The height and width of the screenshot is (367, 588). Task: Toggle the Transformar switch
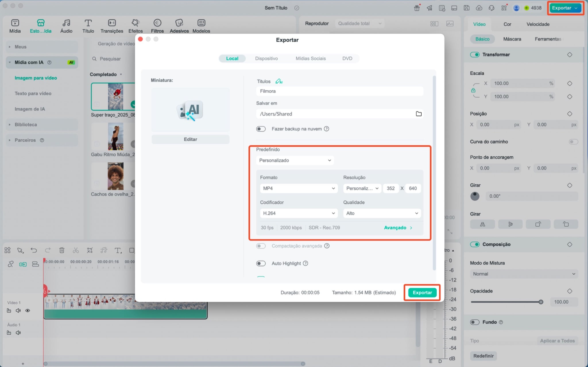pyautogui.click(x=475, y=55)
